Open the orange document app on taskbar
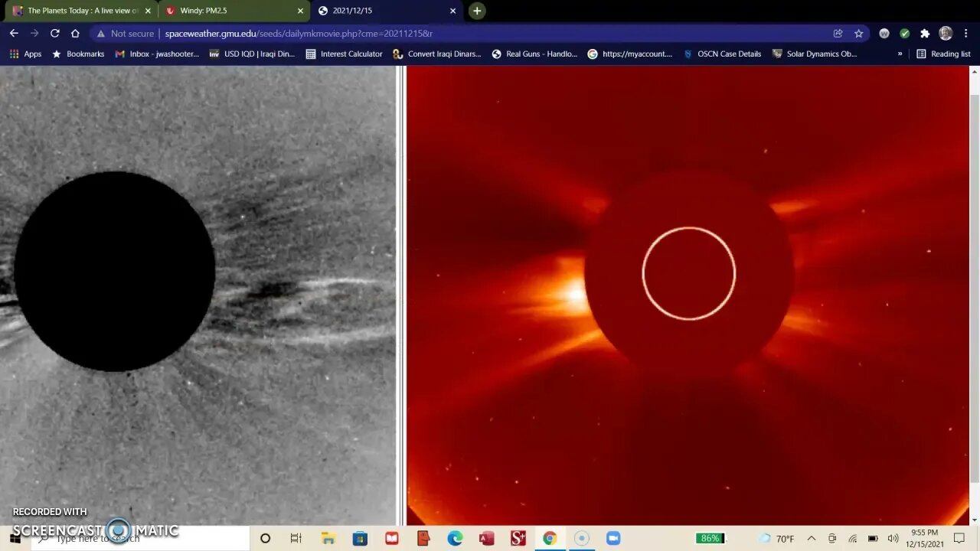The image size is (980, 551). tap(423, 538)
